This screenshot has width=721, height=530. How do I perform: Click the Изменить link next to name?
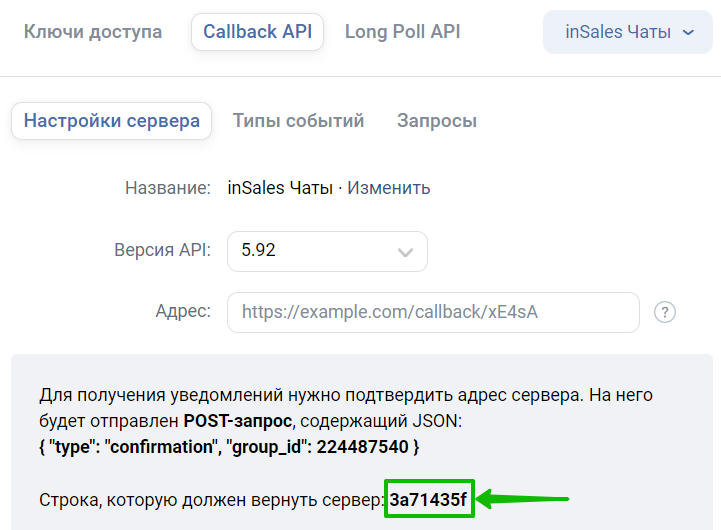tap(389, 188)
